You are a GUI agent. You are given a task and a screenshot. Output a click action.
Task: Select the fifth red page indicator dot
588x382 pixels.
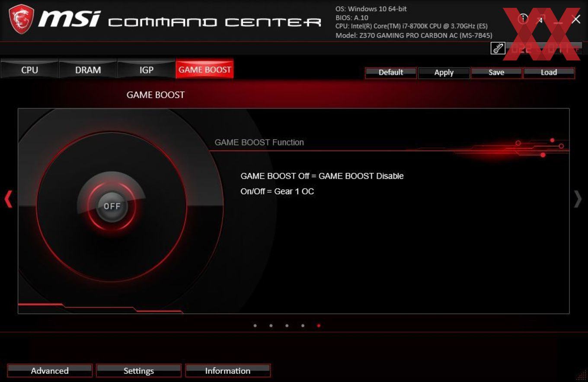319,325
